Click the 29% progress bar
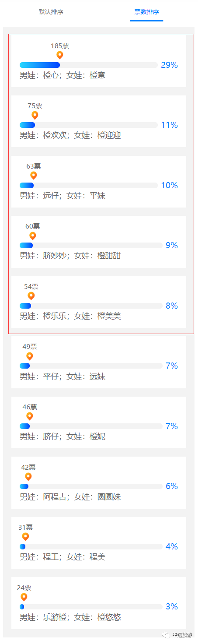198x644 pixels. [89, 65]
